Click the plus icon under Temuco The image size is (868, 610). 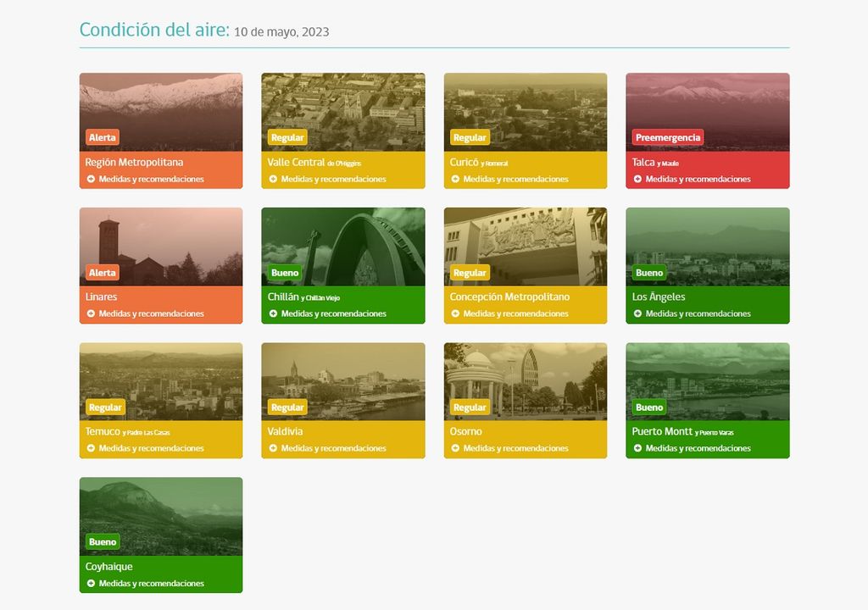click(x=91, y=448)
